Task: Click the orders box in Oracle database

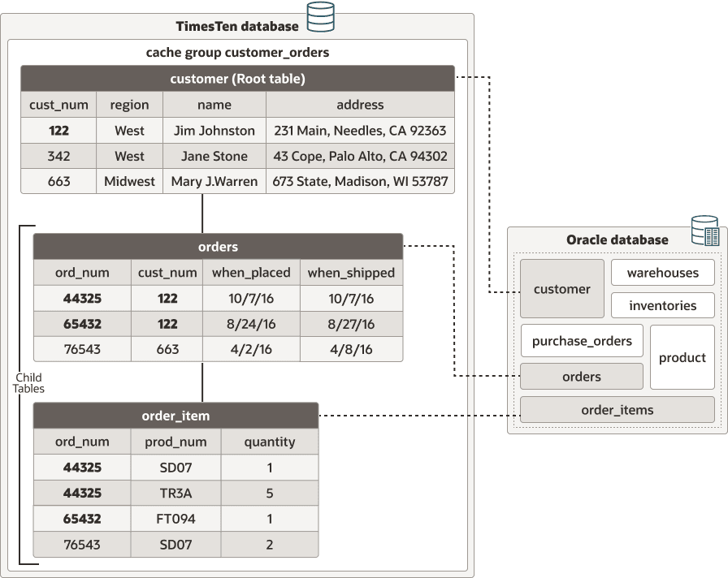Action: (582, 376)
